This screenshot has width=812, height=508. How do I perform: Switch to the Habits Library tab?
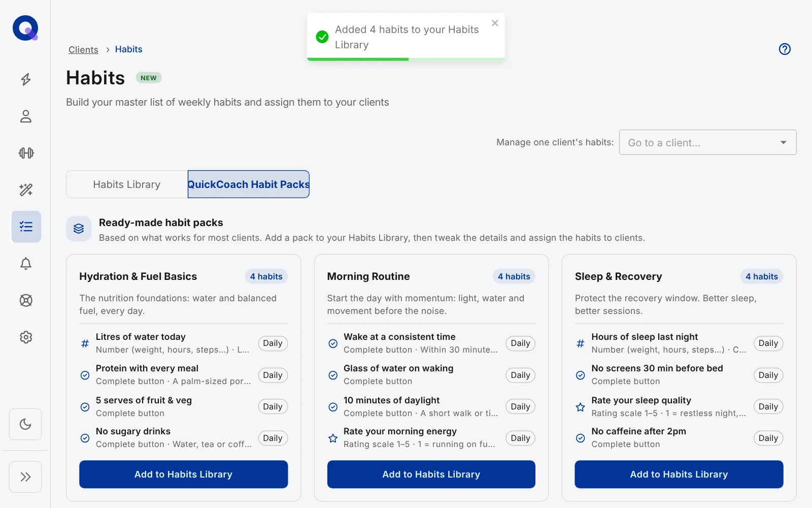[127, 184]
